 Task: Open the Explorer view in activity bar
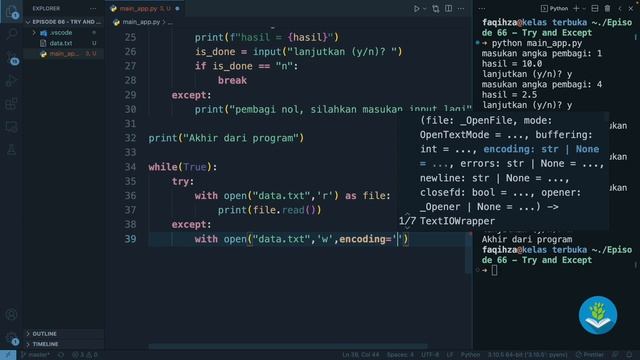click(x=11, y=11)
